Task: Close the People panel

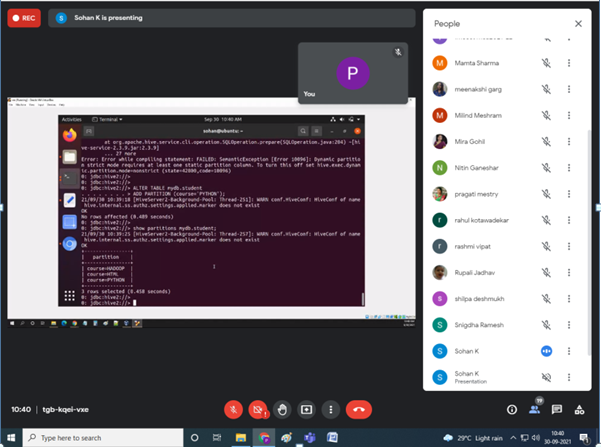Action: pyautogui.click(x=577, y=23)
